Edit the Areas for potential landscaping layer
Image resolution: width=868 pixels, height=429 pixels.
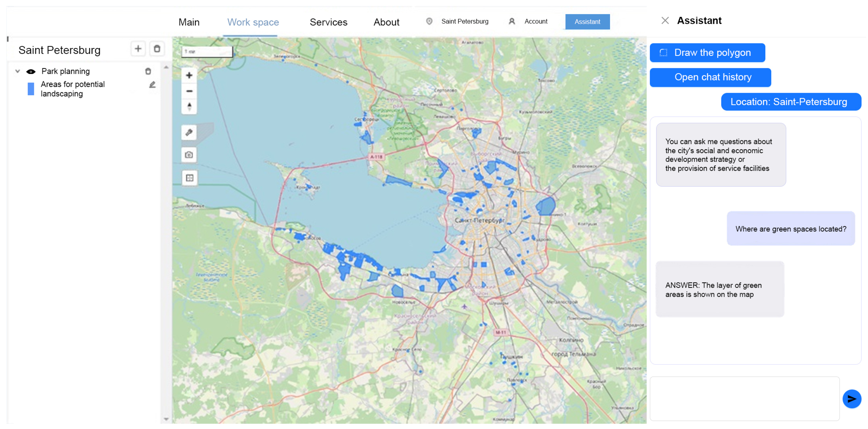[x=152, y=84]
